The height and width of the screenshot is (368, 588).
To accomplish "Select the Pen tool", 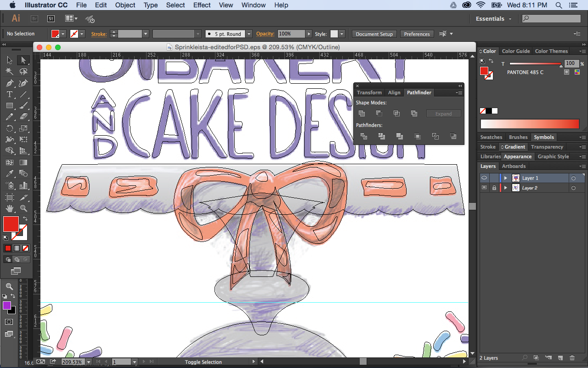I will tap(9, 83).
